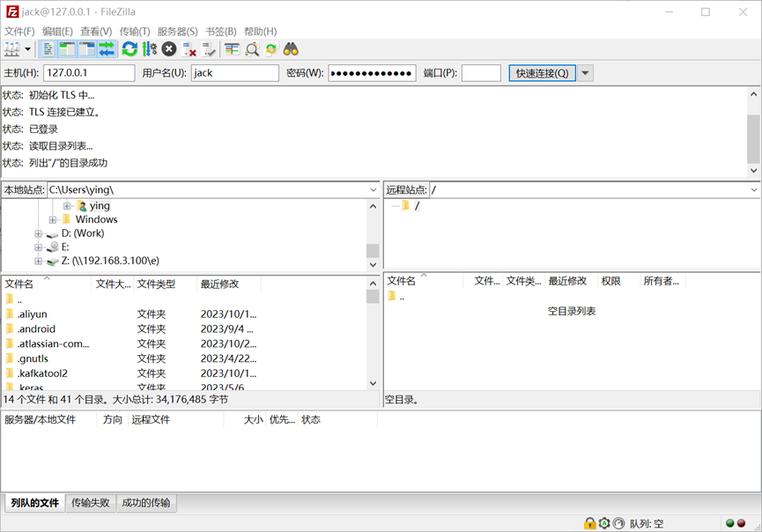The width and height of the screenshot is (762, 532).
Task: Toggle the transfer queue display
Action: tap(107, 49)
